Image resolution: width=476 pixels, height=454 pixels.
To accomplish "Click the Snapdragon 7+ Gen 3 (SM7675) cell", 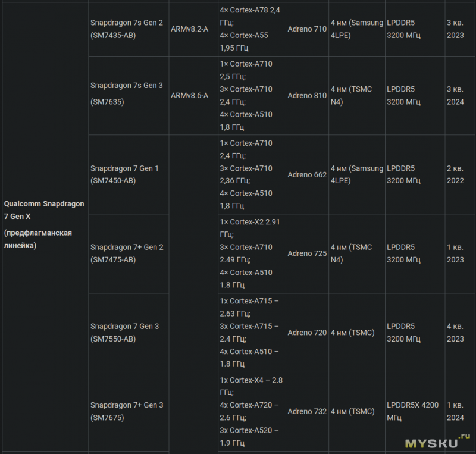I will (126, 411).
